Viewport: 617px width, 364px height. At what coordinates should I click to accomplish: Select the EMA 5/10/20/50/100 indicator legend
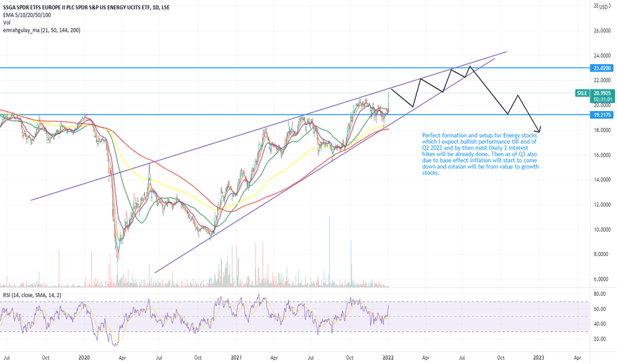point(26,15)
